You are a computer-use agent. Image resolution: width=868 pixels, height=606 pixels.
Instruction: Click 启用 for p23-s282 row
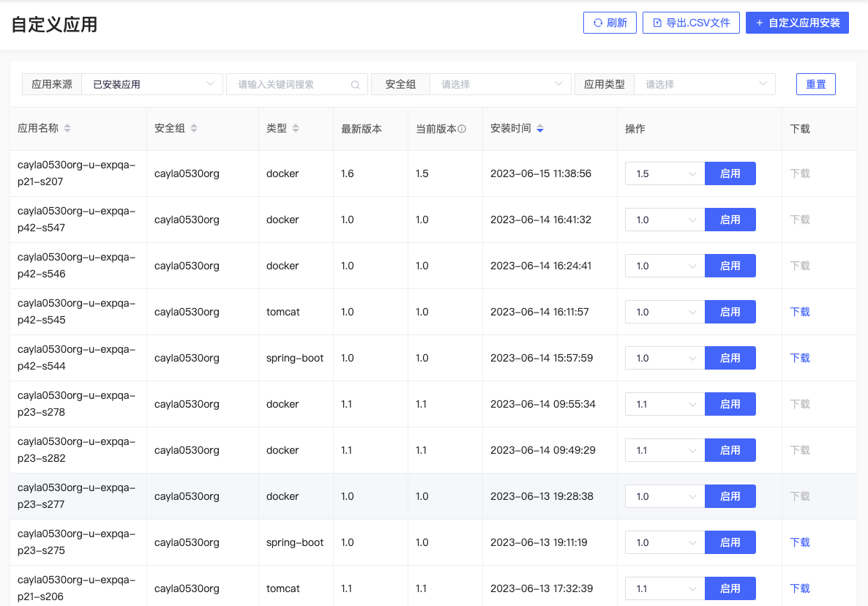point(730,451)
